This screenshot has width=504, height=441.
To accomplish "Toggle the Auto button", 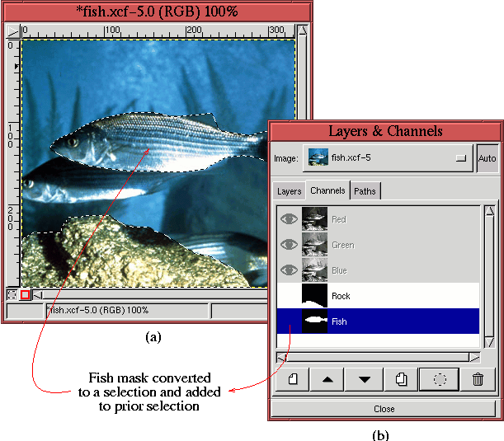I will tap(487, 157).
